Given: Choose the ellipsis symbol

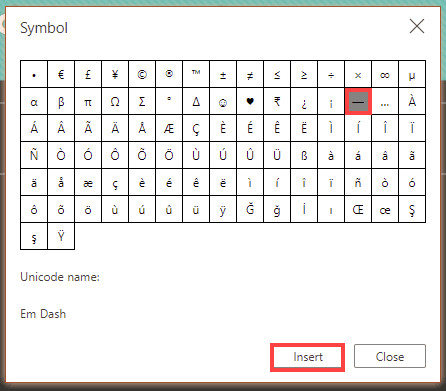Looking at the screenshot, I should (385, 101).
